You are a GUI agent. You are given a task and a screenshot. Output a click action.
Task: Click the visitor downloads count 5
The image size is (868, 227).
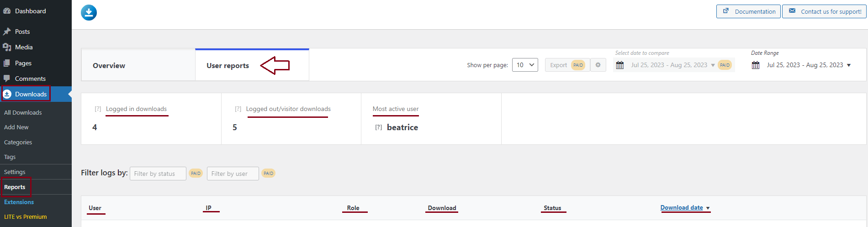click(x=235, y=127)
